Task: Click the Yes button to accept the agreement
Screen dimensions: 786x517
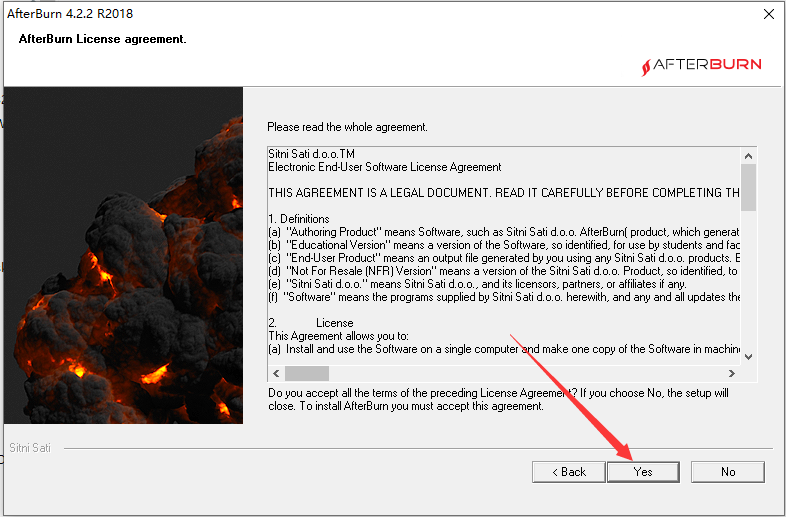Action: click(x=643, y=472)
